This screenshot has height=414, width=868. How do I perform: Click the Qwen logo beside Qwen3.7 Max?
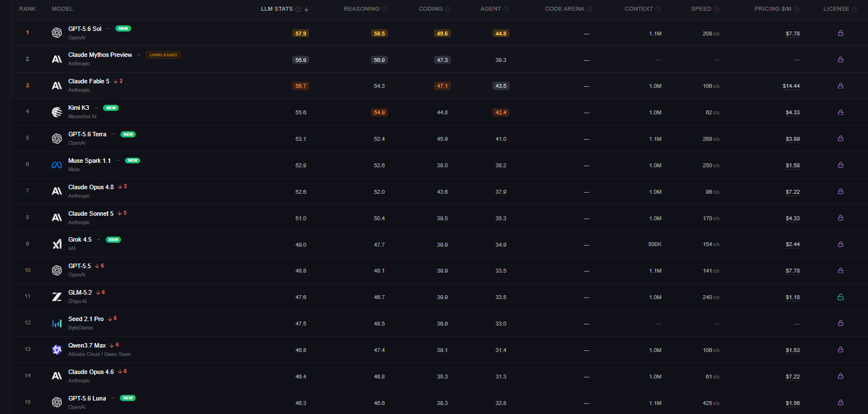[57, 350]
